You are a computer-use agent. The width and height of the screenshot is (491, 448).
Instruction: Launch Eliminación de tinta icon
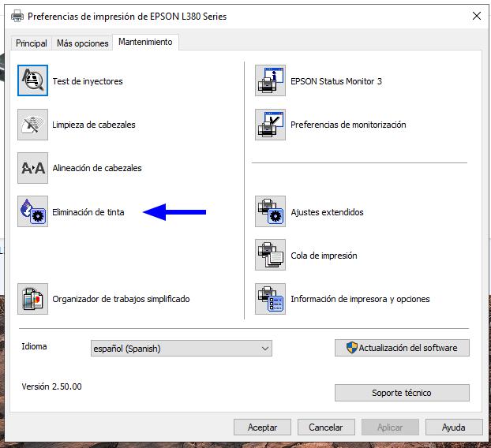click(x=32, y=211)
